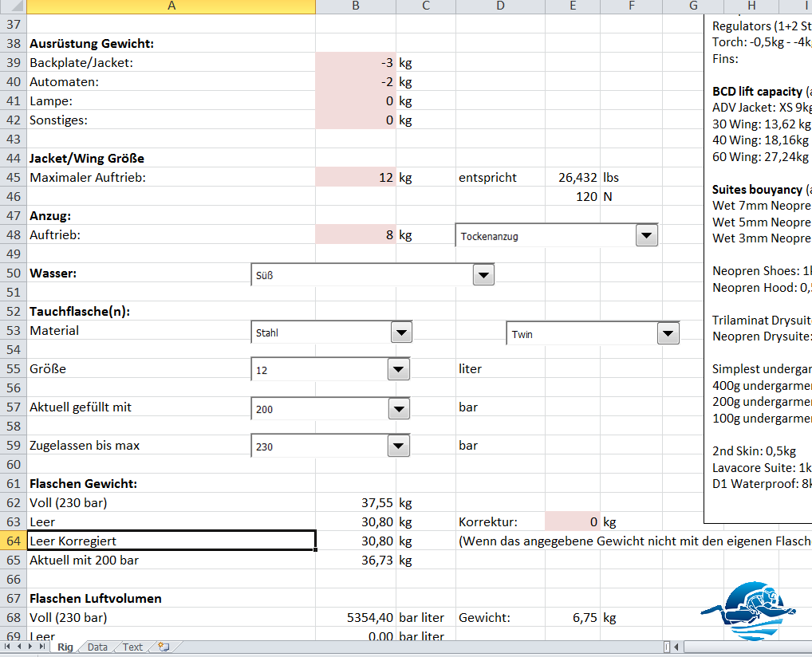Open the Stahl material dropdown
Image resolution: width=812 pixels, height=657 pixels.
(400, 333)
